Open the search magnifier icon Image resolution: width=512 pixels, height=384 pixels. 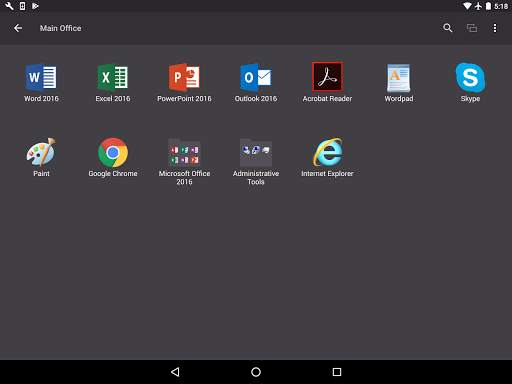(448, 28)
